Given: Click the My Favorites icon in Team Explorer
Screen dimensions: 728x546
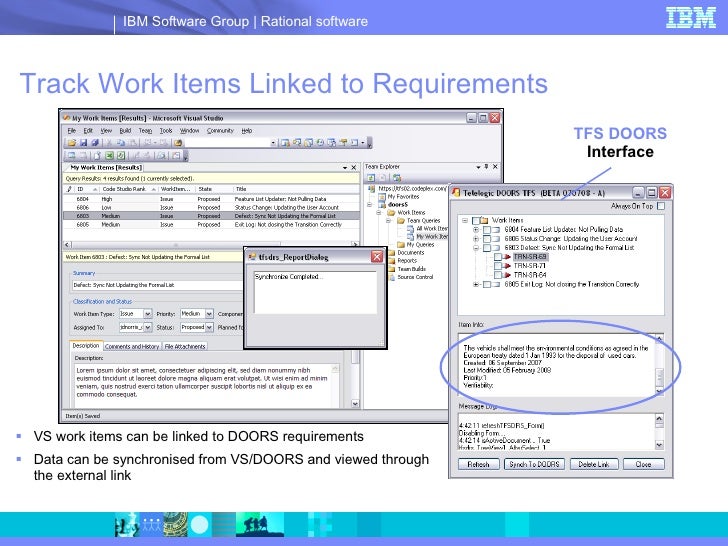Looking at the screenshot, I should (x=382, y=197).
